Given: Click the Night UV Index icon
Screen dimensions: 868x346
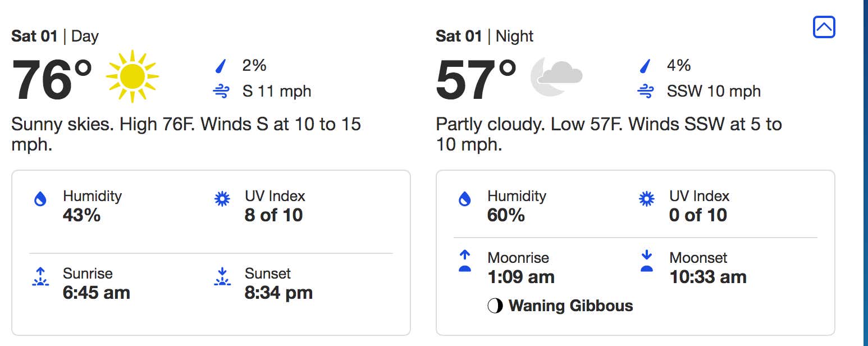Looking at the screenshot, I should click(647, 199).
